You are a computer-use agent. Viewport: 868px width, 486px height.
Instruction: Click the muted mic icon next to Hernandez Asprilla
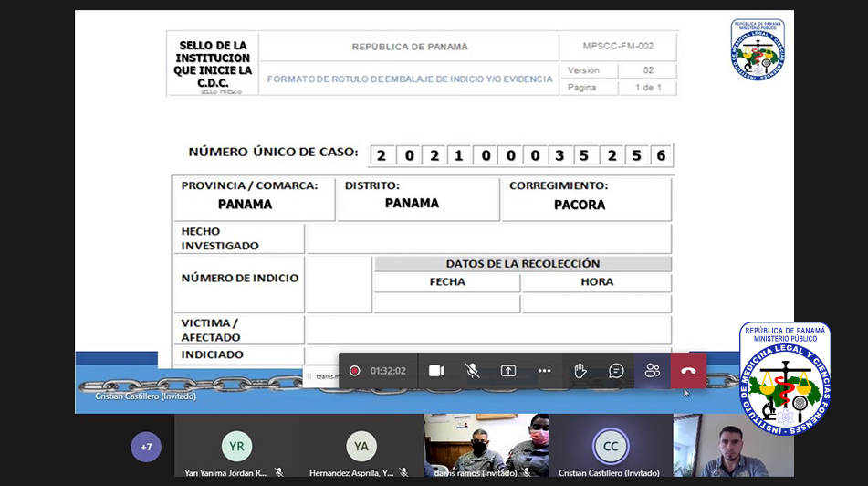pyautogui.click(x=404, y=472)
